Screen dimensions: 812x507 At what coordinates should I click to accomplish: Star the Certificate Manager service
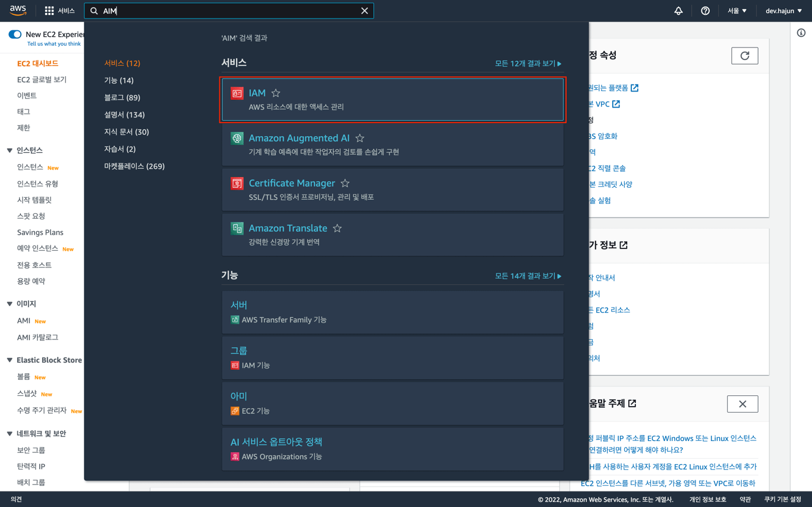[x=345, y=183]
